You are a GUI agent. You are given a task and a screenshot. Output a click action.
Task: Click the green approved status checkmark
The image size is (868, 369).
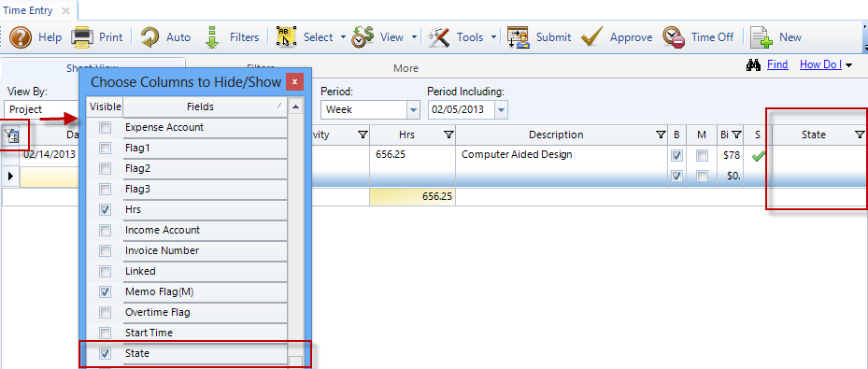pyautogui.click(x=758, y=157)
